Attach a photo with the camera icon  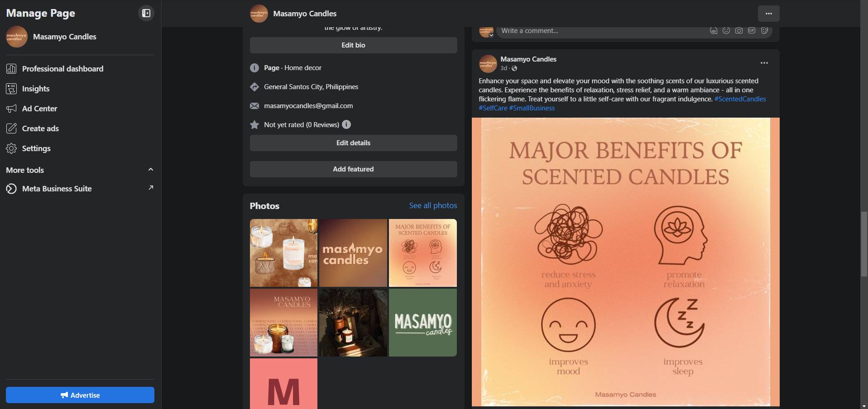point(739,31)
